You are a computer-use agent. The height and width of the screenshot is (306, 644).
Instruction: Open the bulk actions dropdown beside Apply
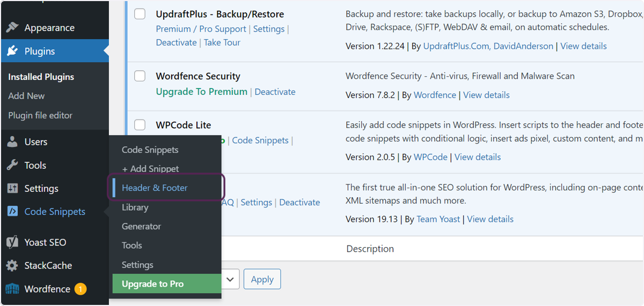230,279
